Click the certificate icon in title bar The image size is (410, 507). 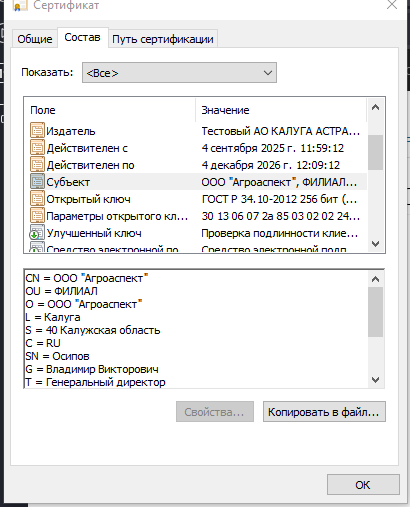(20, 5)
